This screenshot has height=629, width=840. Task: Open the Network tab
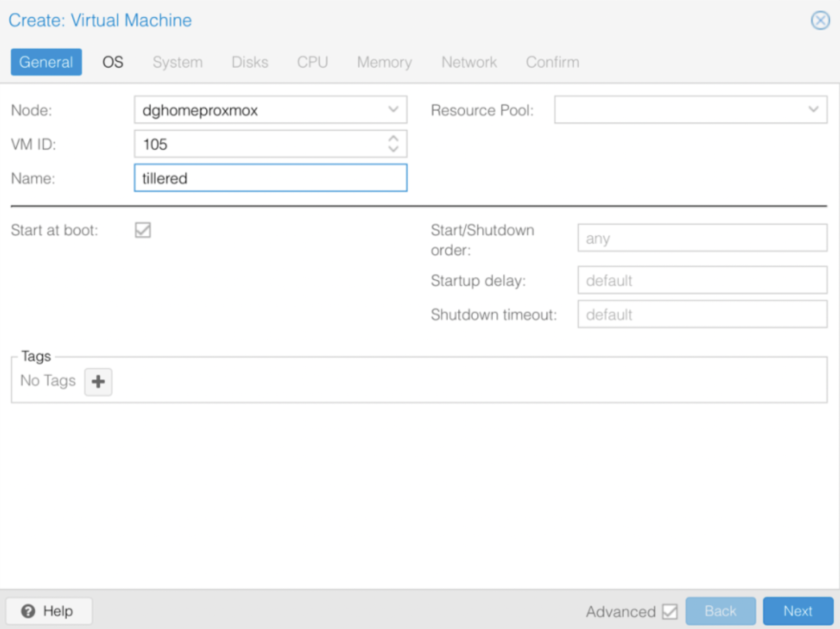(x=469, y=62)
